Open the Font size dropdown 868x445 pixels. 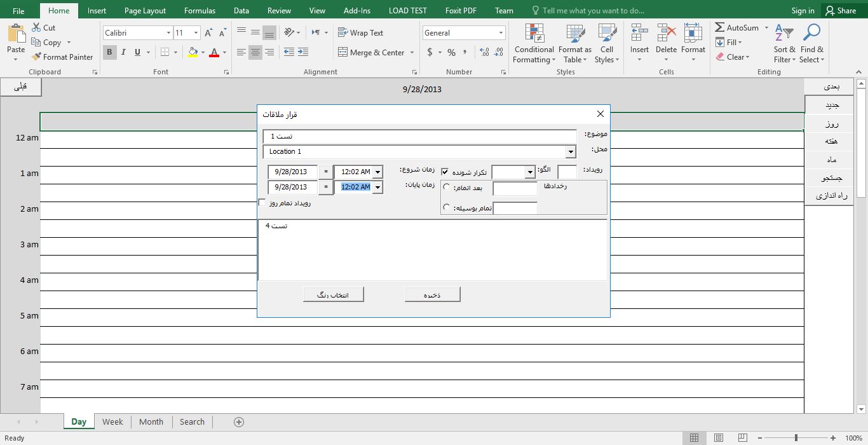point(196,32)
